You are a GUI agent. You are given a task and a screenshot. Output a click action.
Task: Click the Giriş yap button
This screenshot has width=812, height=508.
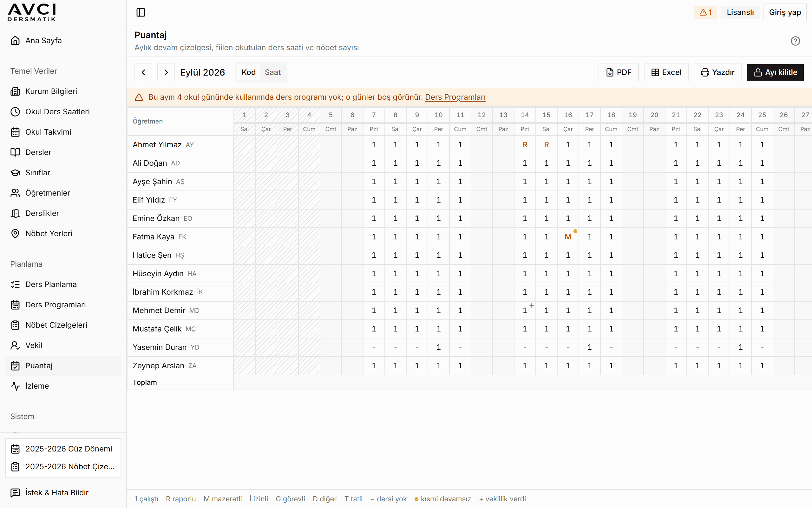pyautogui.click(x=785, y=12)
